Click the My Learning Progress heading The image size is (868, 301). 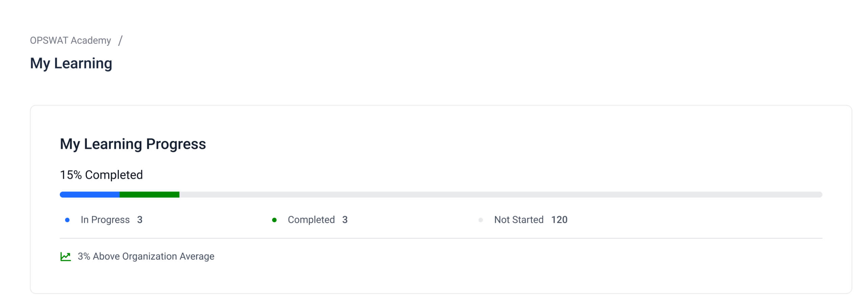point(133,144)
